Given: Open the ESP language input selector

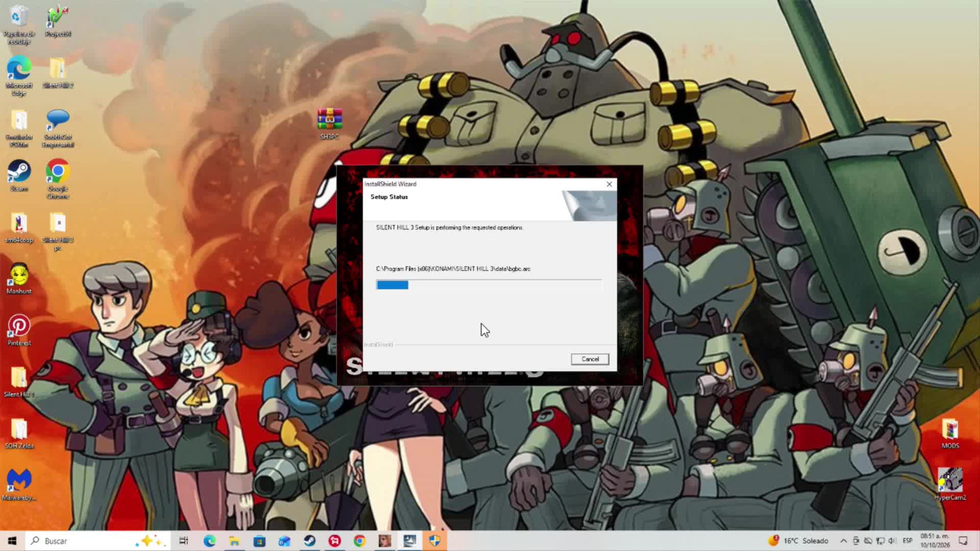Looking at the screenshot, I should 908,541.
